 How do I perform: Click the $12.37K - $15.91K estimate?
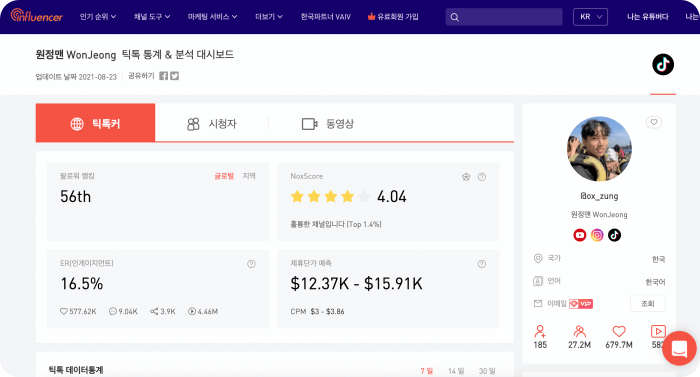(x=356, y=283)
